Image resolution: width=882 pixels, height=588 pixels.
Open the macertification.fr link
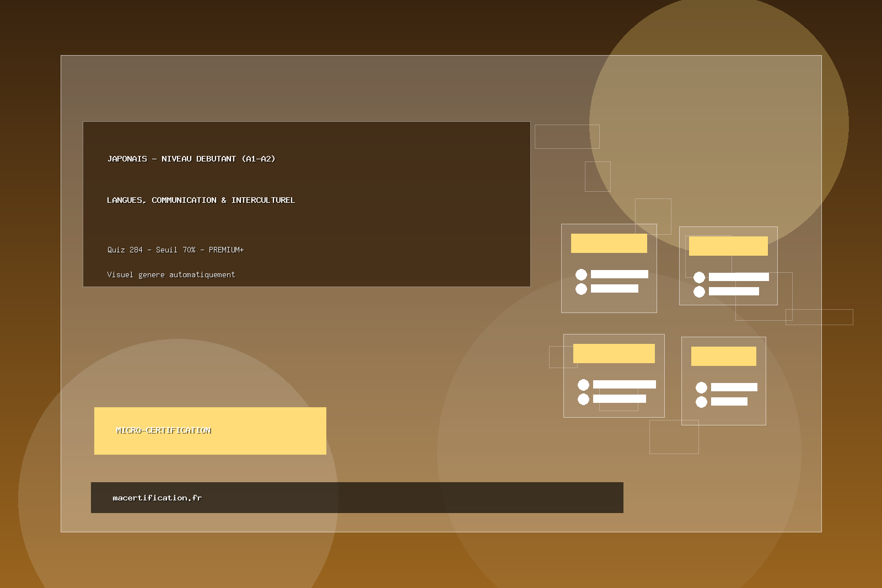click(x=157, y=498)
